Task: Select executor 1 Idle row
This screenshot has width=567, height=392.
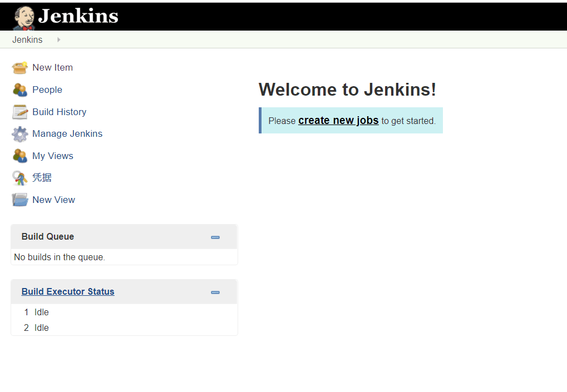Action: (124, 312)
